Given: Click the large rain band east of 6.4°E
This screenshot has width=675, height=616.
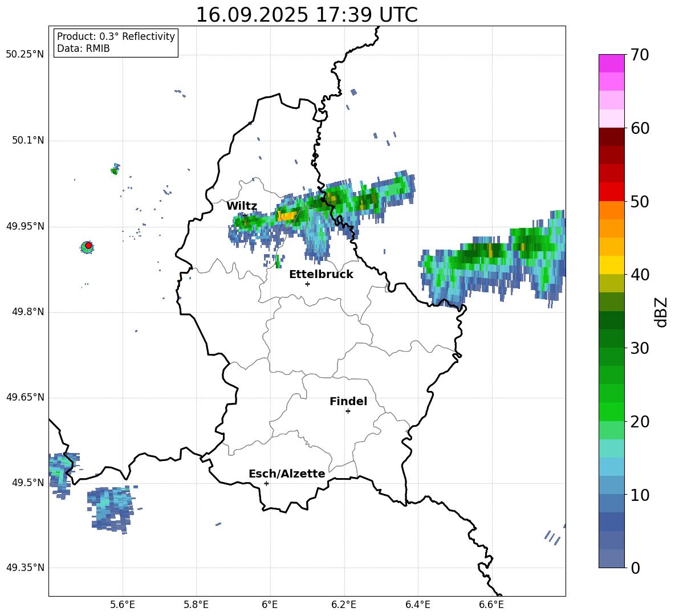Looking at the screenshot, I should 493,260.
